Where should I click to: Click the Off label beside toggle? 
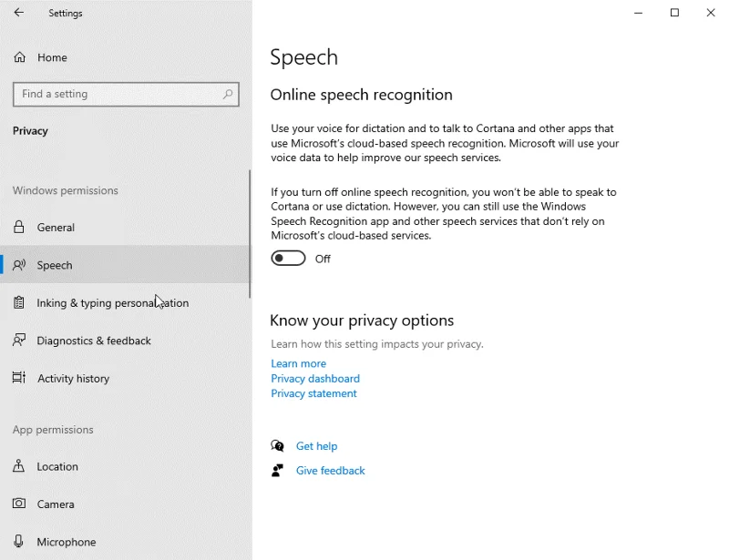click(323, 259)
